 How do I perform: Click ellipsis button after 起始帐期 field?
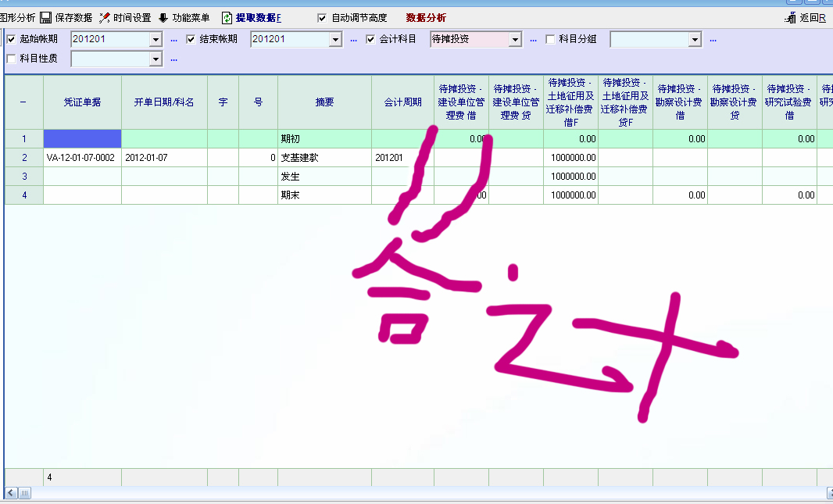[173, 39]
